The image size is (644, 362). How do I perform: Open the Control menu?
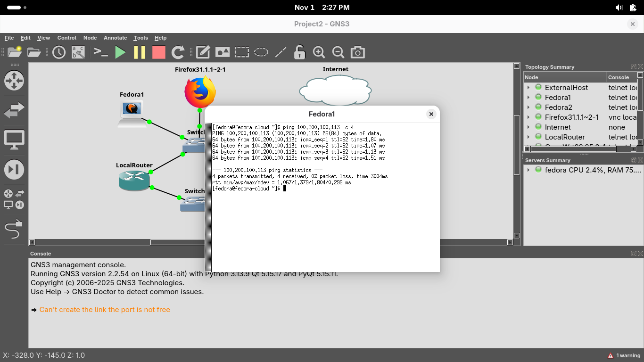pos(66,38)
